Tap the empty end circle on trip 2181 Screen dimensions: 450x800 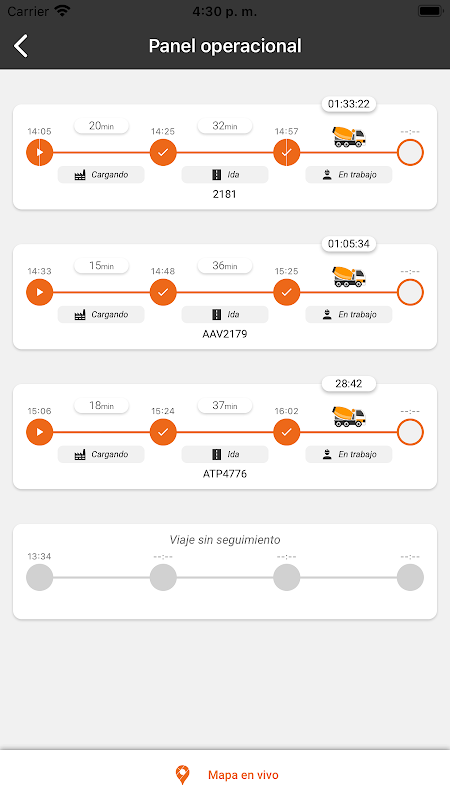(410, 152)
